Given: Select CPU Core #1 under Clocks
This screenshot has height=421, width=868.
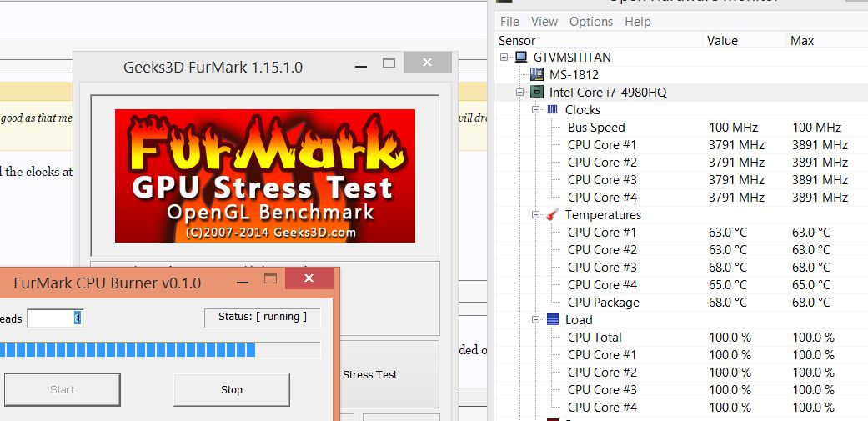Looking at the screenshot, I should (681, 145).
